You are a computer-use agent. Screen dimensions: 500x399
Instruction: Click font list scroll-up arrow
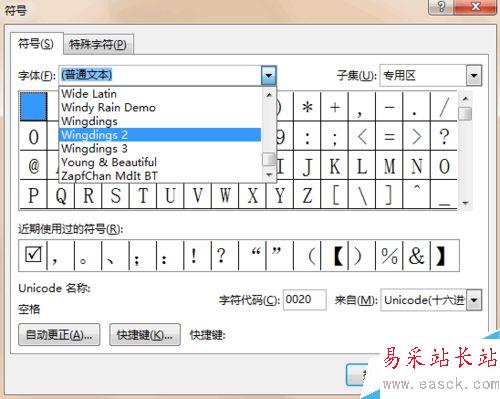tap(269, 95)
